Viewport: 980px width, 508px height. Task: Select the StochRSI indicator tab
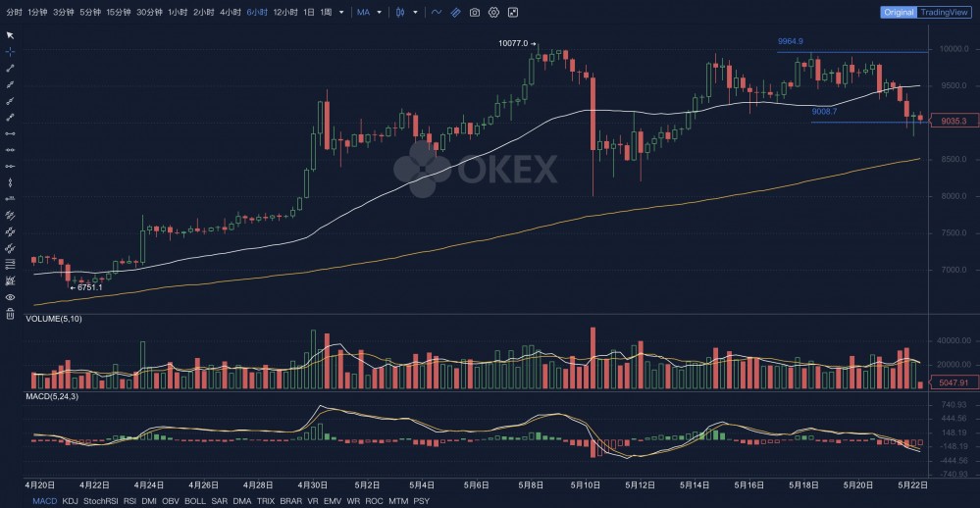[101, 501]
